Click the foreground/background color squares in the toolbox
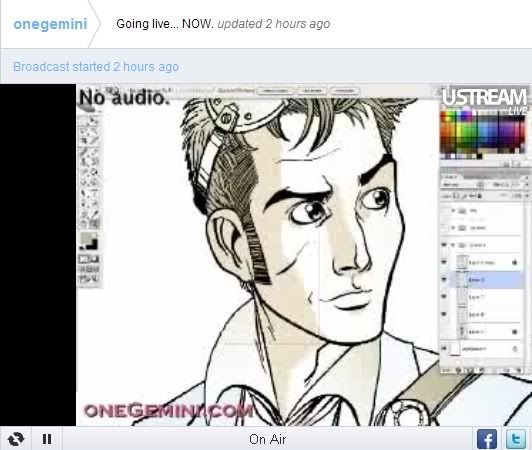Screen dimensions: 532x450 (89, 241)
